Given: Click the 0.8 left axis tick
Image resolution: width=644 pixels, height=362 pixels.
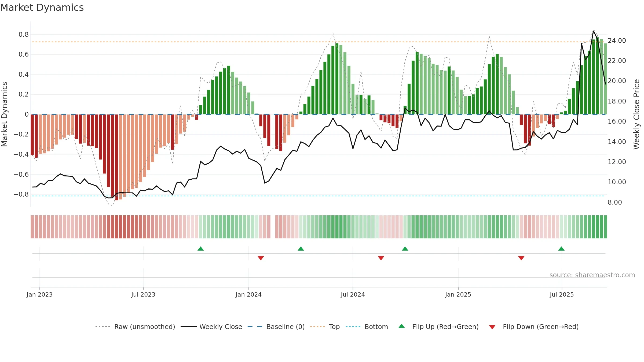Looking at the screenshot, I should pyautogui.click(x=24, y=34).
